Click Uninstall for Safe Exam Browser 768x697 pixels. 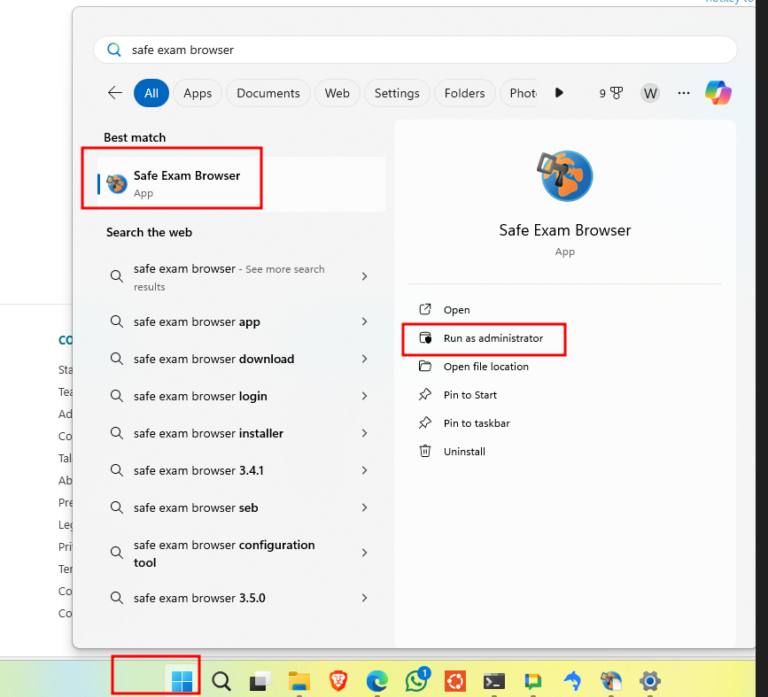(x=464, y=452)
